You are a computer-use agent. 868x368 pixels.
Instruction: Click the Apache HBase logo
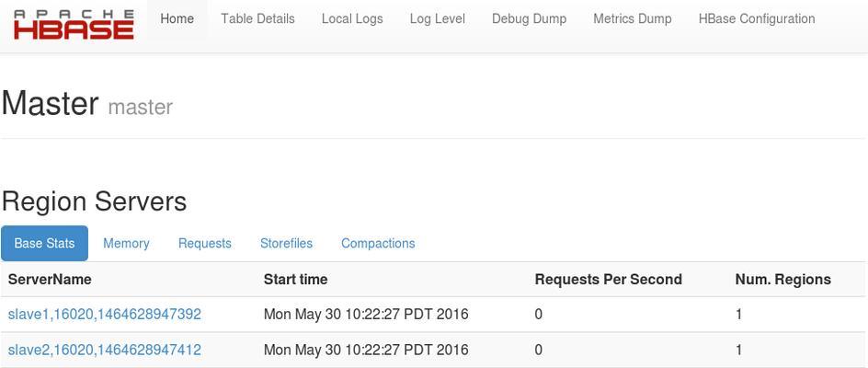click(74, 25)
